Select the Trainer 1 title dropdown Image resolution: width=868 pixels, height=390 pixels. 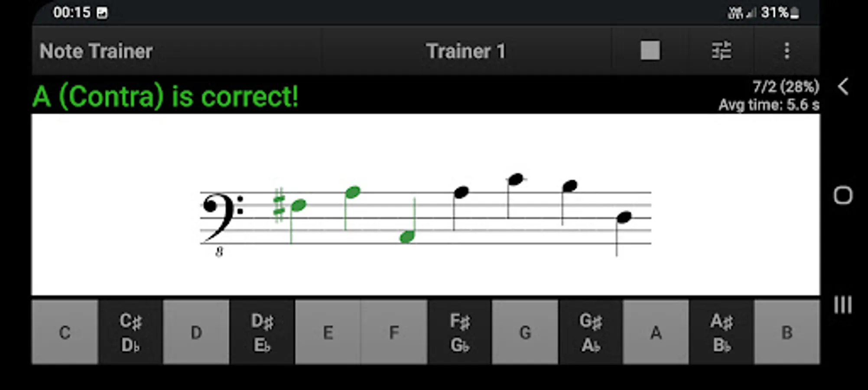466,51
